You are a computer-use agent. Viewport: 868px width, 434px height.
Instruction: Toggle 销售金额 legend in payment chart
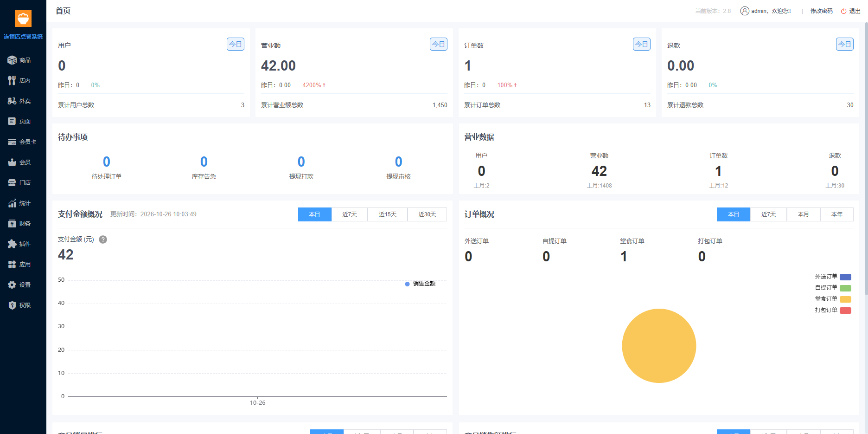tap(420, 284)
